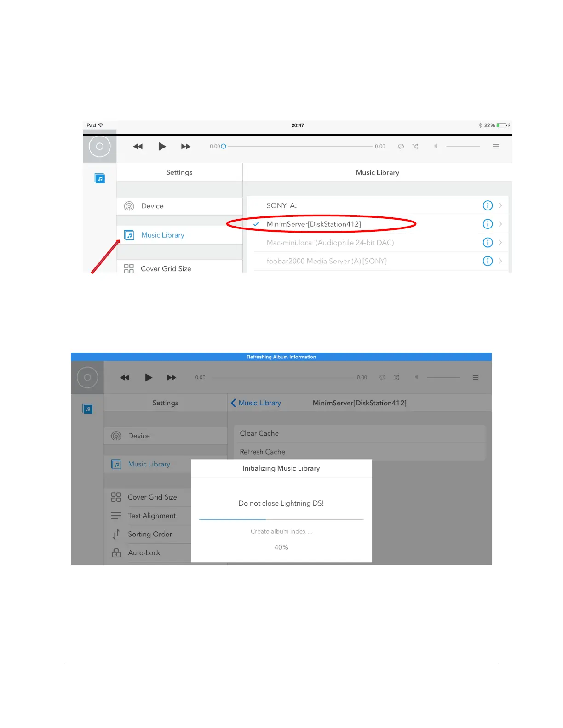Image resolution: width=563 pixels, height=728 pixels.
Task: Select SONY: A: library
Action: [x=378, y=205]
